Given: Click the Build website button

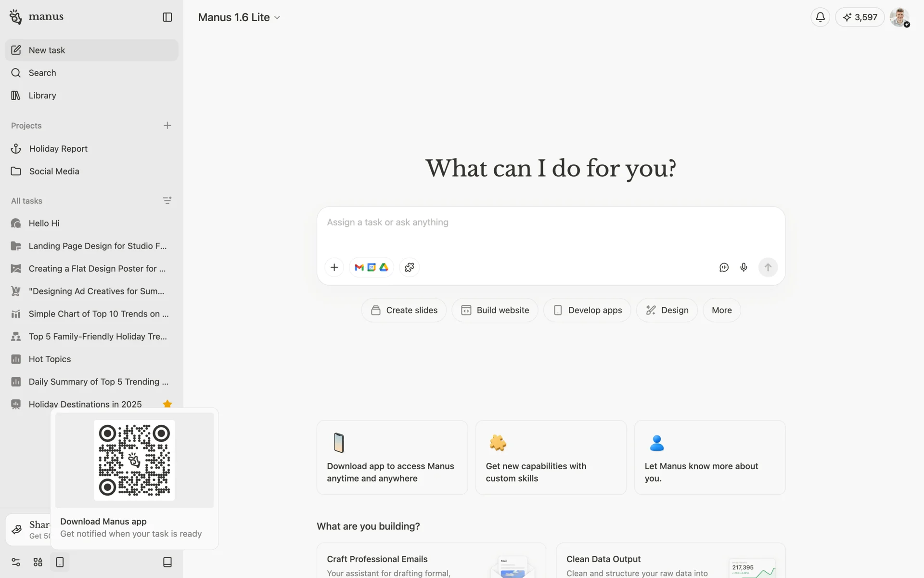Looking at the screenshot, I should pos(495,310).
